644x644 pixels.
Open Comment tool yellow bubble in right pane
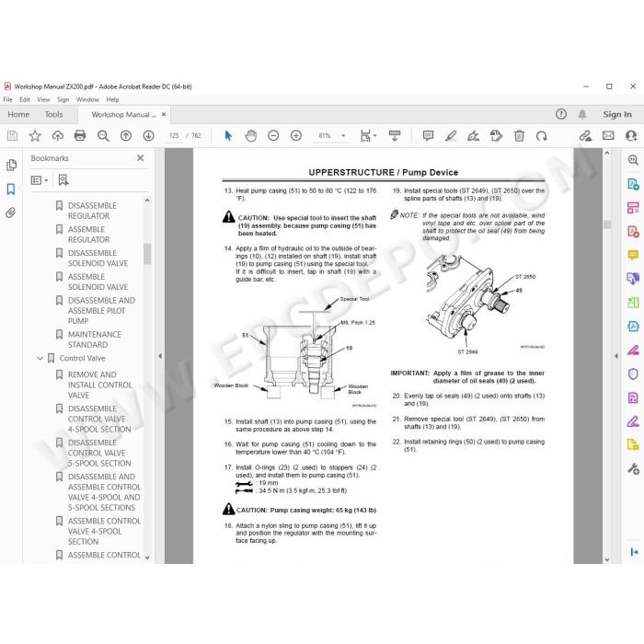pyautogui.click(x=633, y=256)
